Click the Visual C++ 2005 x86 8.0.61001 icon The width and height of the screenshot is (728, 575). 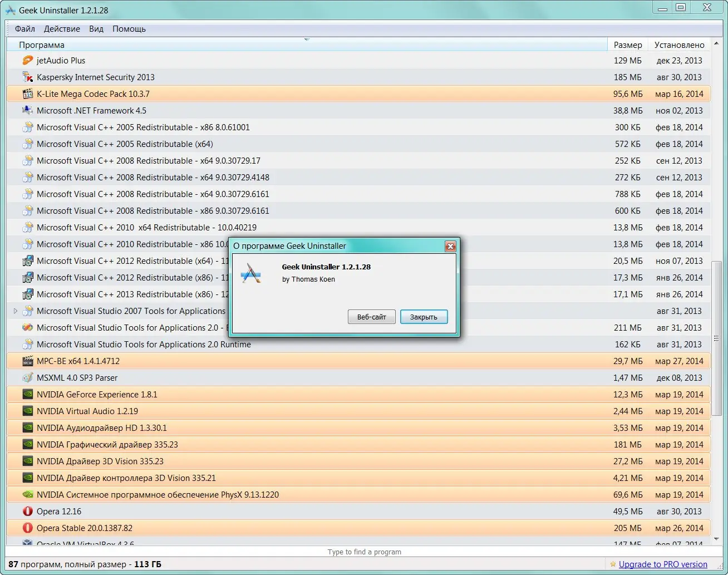click(27, 127)
